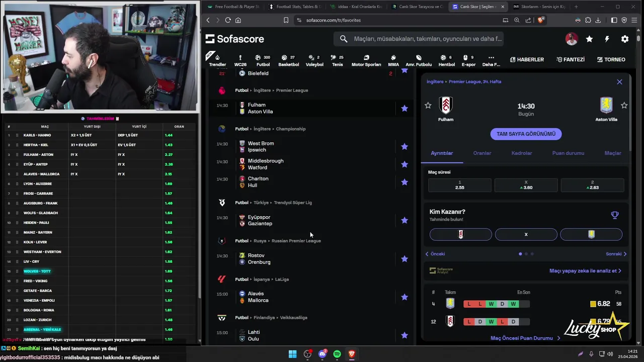The height and width of the screenshot is (362, 644).
Task: Unfavorite the West Brom - Ipswich match
Action: pyautogui.click(x=405, y=147)
